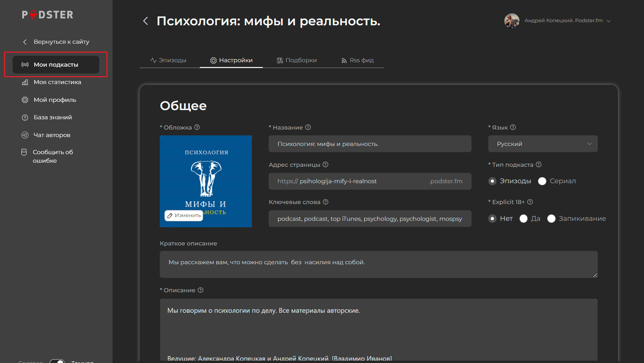Click help icon next to Explicit 18+
This screenshot has width=644, height=363.
click(x=530, y=202)
